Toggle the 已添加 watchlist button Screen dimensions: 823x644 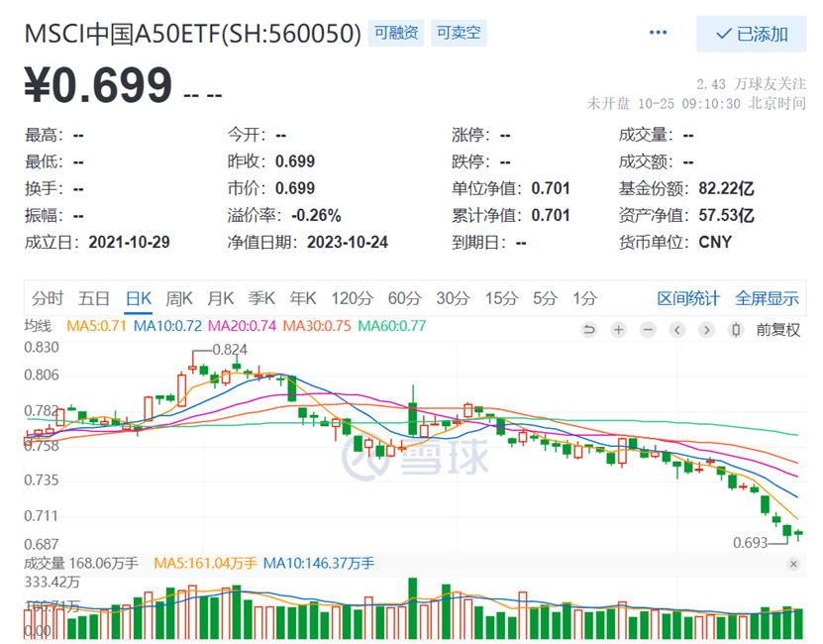point(751,34)
